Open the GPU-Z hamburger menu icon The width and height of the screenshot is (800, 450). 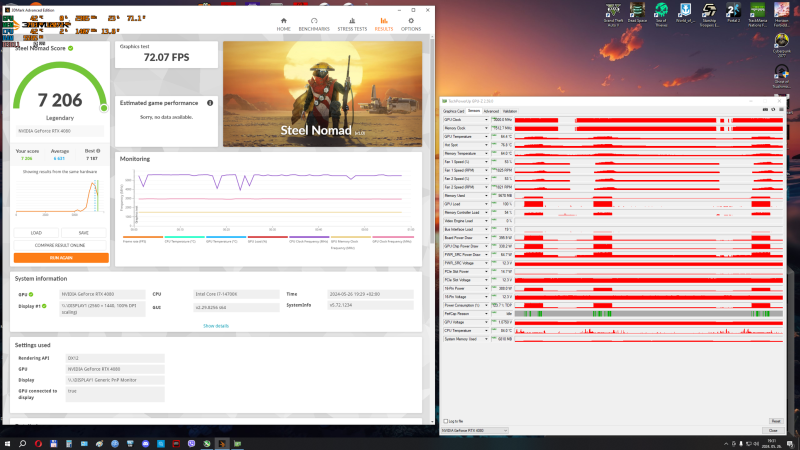click(x=781, y=110)
